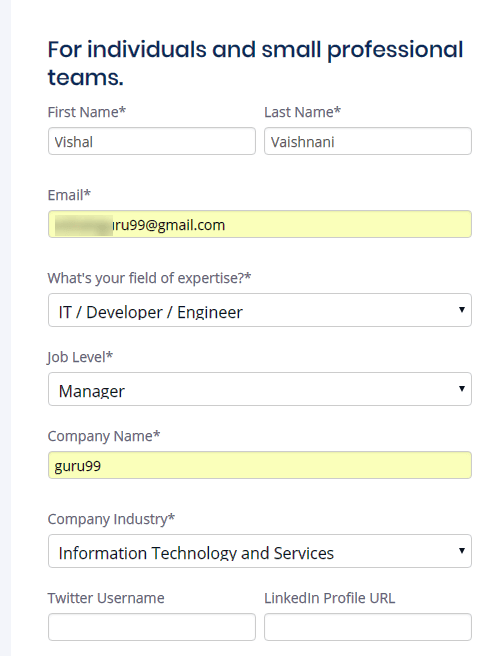504x656 pixels.
Task: Expand the Job Level dropdown showing Manager
Action: (260, 389)
